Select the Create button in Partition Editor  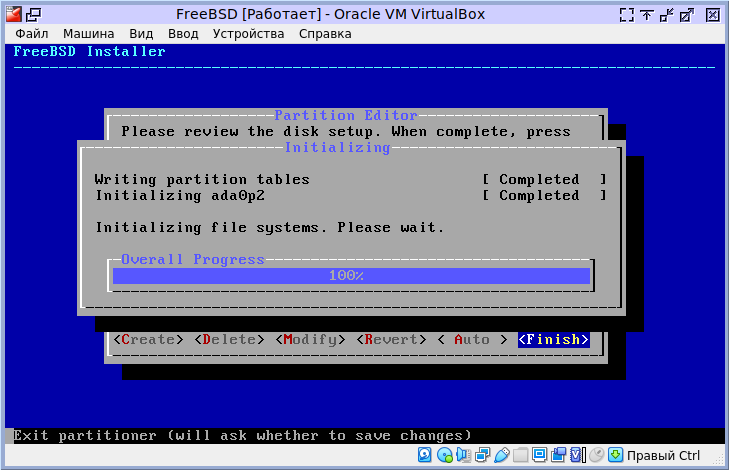[x=148, y=339]
